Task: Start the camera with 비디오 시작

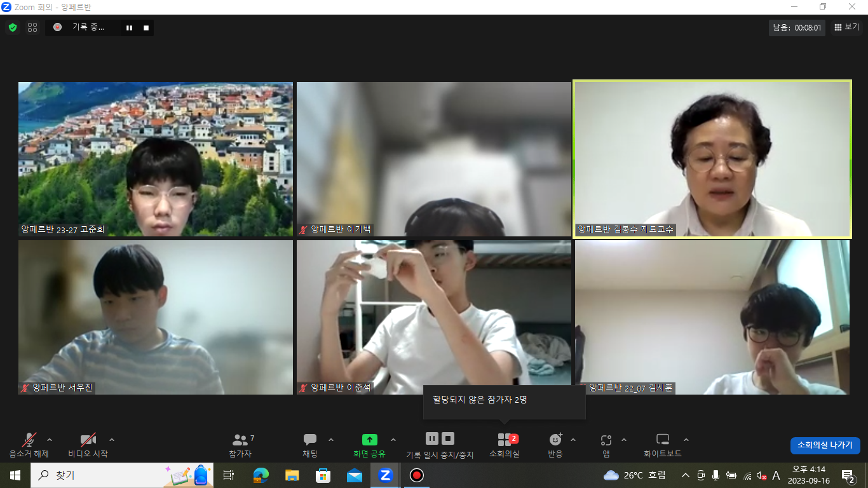Action: coord(88,445)
